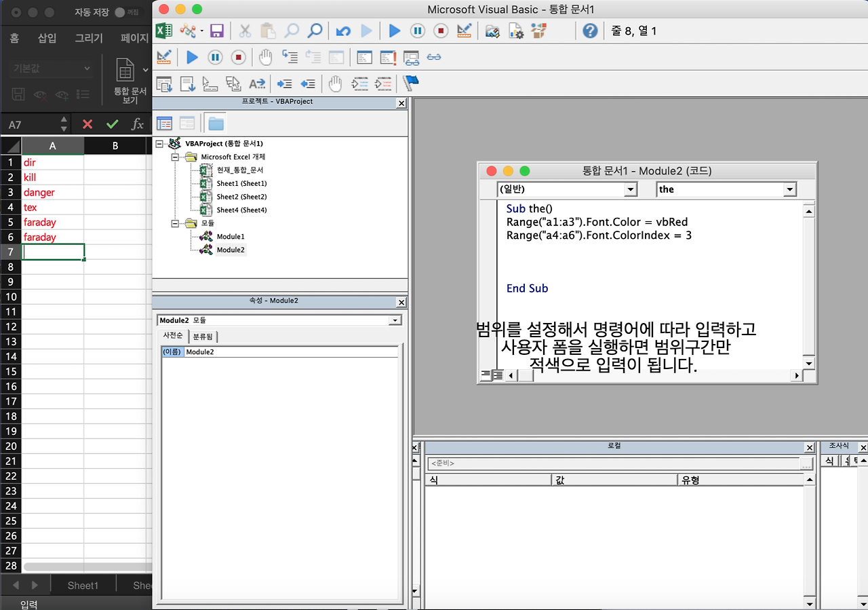Collapse the Microsoft Excel 개체 folder
The width and height of the screenshot is (868, 610).
175,157
